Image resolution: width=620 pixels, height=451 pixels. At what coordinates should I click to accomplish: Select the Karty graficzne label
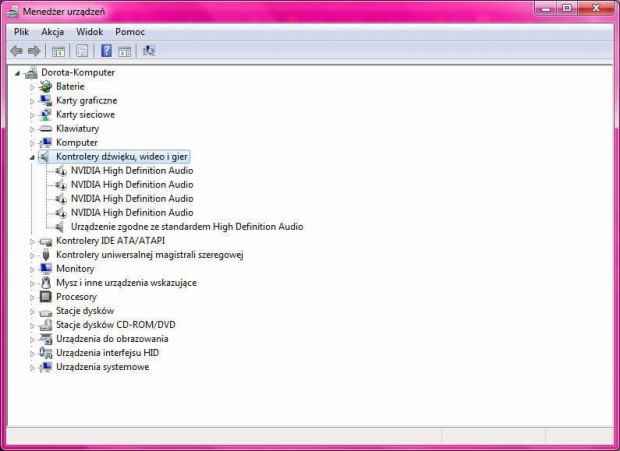(87, 101)
